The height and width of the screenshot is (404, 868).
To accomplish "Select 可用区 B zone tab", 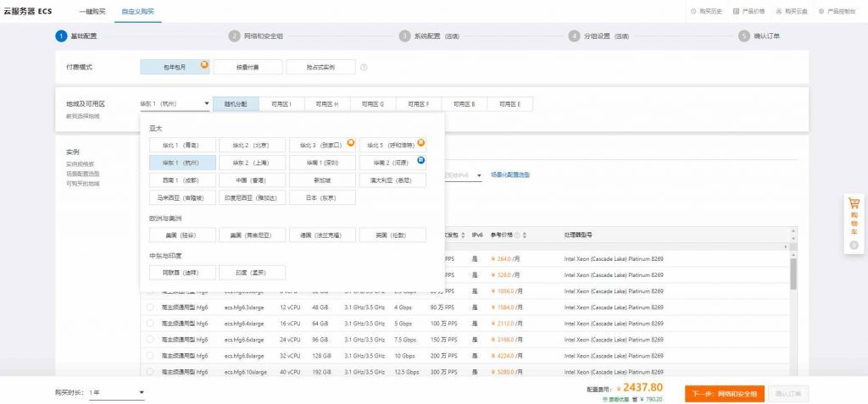I will (x=465, y=104).
